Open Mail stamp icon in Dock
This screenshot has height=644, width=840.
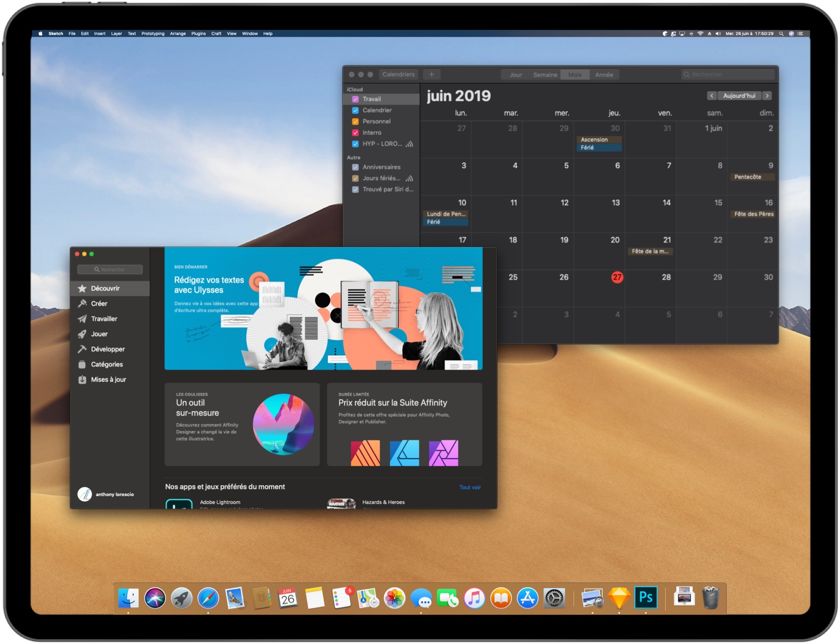coord(235,598)
